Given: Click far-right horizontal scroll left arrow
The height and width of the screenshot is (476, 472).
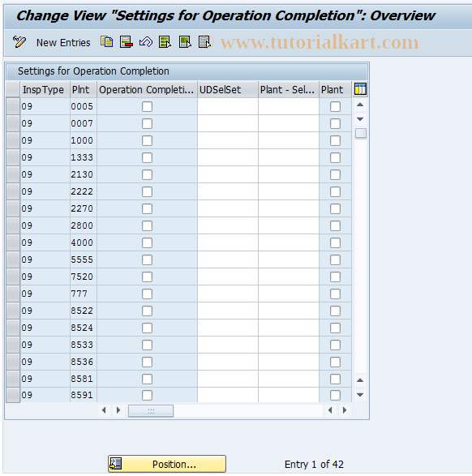Looking at the screenshot, I should (x=330, y=410).
